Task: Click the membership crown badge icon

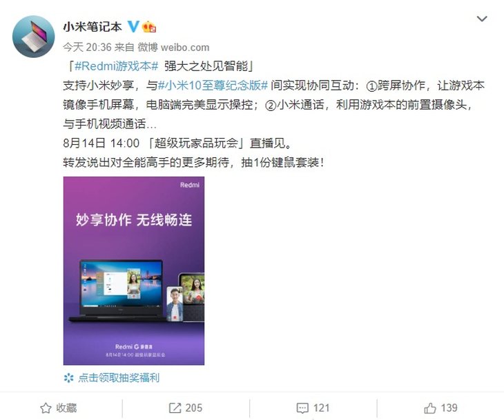Action: click(149, 27)
